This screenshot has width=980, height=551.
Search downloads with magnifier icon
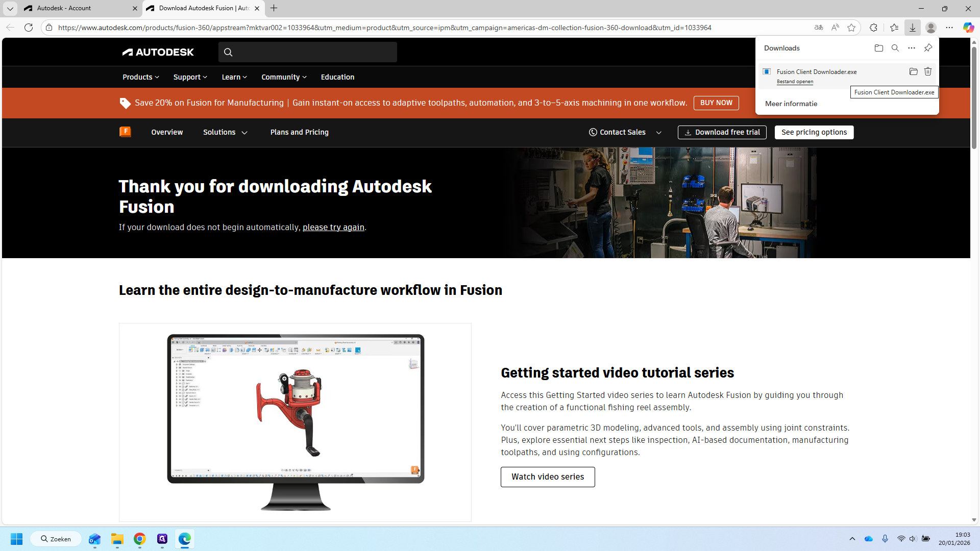point(895,48)
